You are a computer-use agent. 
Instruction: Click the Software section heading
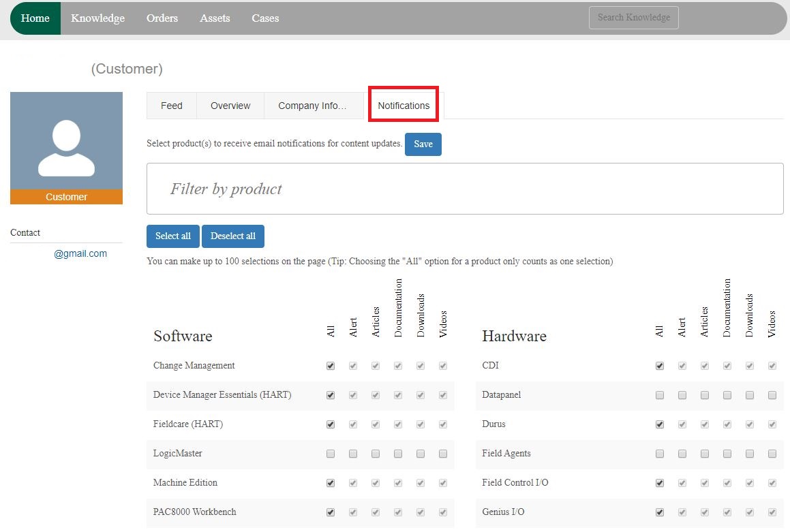click(183, 336)
